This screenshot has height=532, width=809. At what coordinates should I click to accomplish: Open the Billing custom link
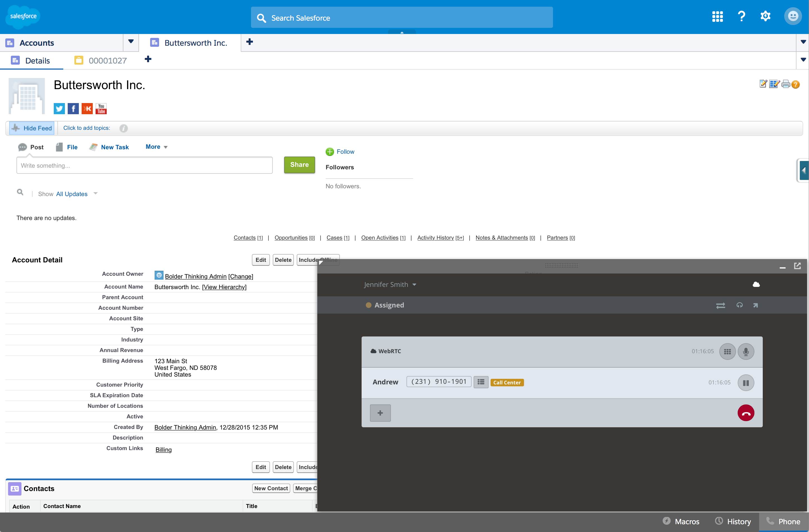click(x=164, y=450)
